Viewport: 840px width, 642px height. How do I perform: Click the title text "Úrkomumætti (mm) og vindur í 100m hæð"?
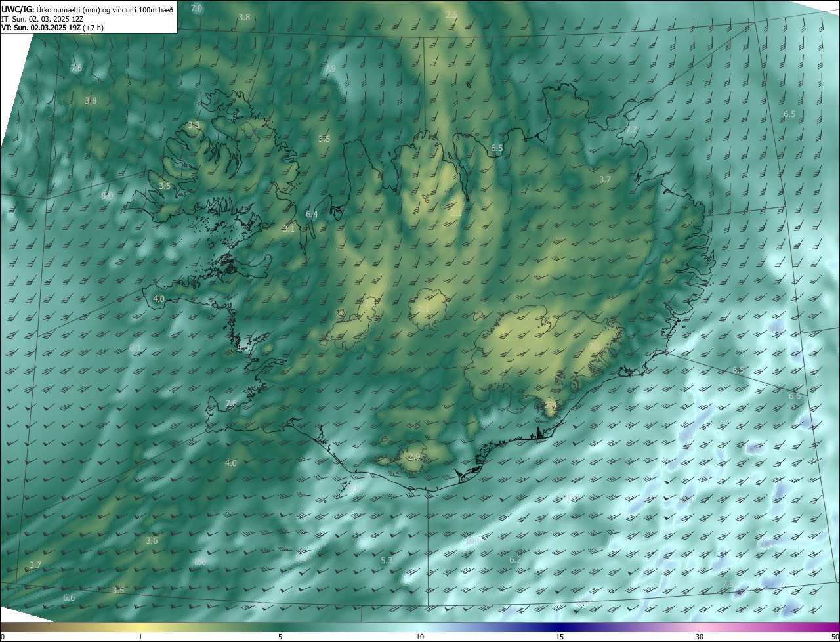[105, 9]
